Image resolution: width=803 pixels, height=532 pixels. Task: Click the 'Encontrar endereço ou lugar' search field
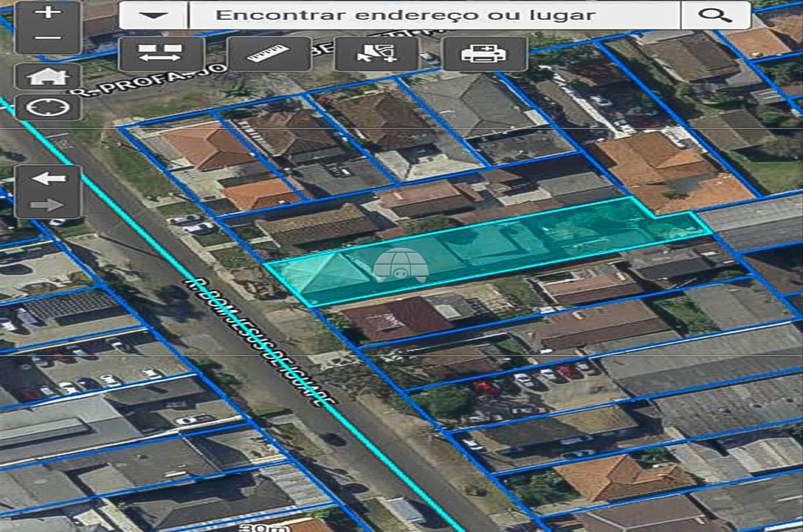tap(434, 15)
